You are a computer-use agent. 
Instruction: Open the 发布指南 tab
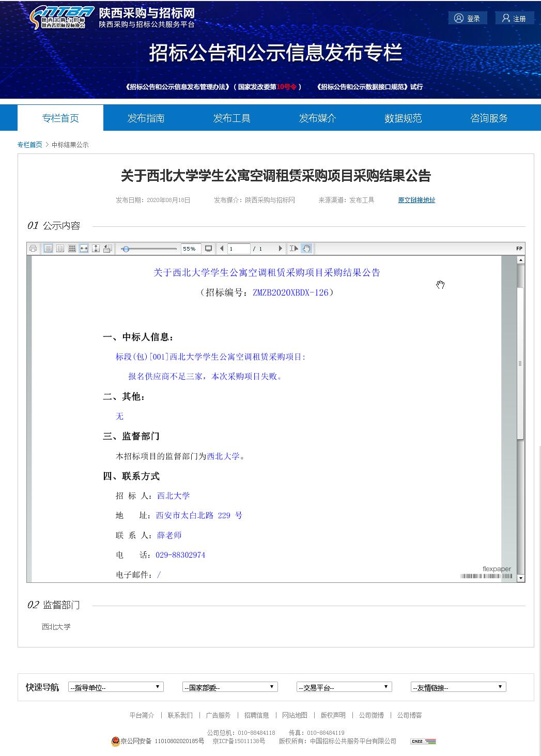coord(146,118)
